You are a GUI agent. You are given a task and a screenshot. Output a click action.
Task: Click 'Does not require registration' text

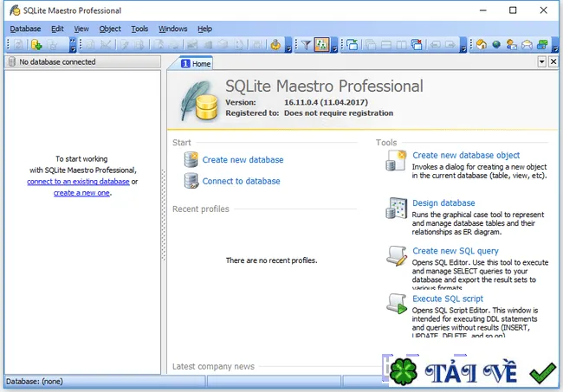click(339, 113)
